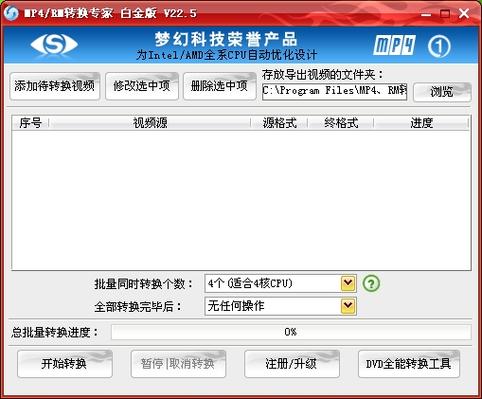Viewport: 482px width, 399px height.
Task: Open the 全部转换完毕后 dropdown arrow
Action: [348, 306]
